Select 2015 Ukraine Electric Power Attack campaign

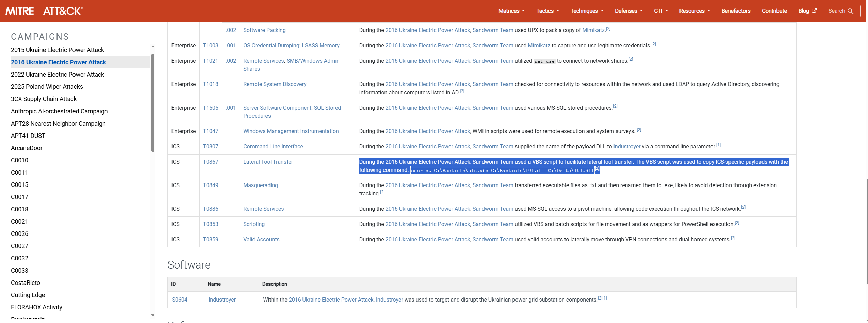click(x=58, y=50)
